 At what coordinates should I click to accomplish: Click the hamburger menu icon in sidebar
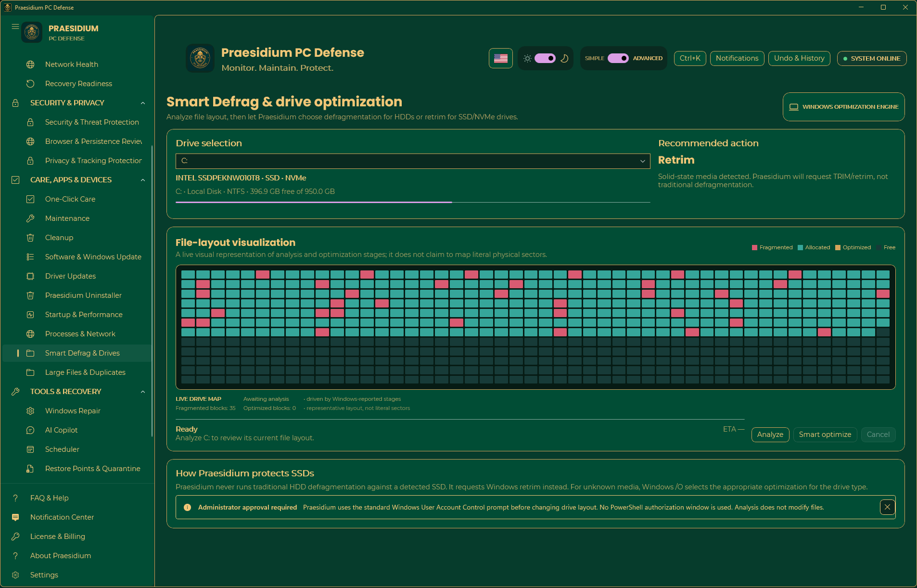15,27
